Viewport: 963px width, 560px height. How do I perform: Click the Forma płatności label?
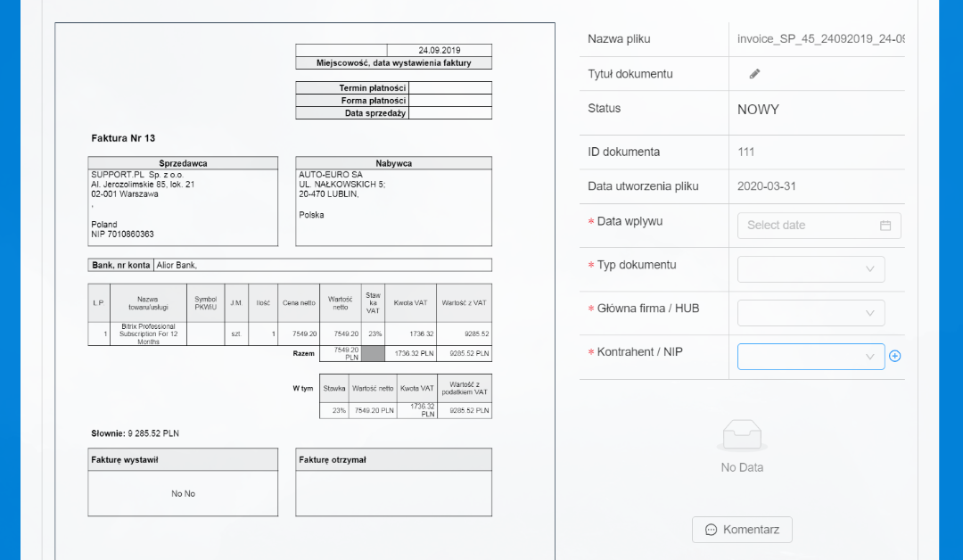(374, 101)
